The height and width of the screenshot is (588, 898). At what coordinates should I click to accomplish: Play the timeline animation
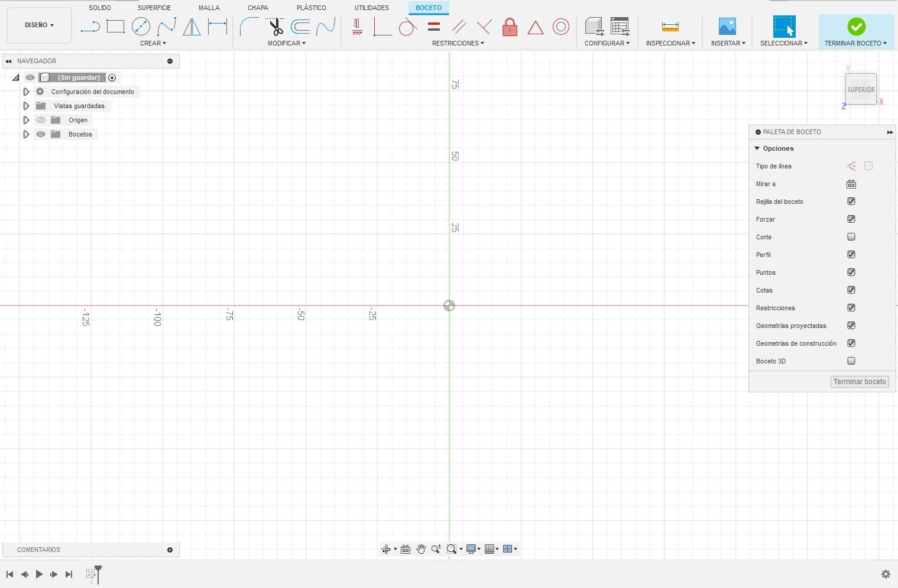click(x=39, y=574)
